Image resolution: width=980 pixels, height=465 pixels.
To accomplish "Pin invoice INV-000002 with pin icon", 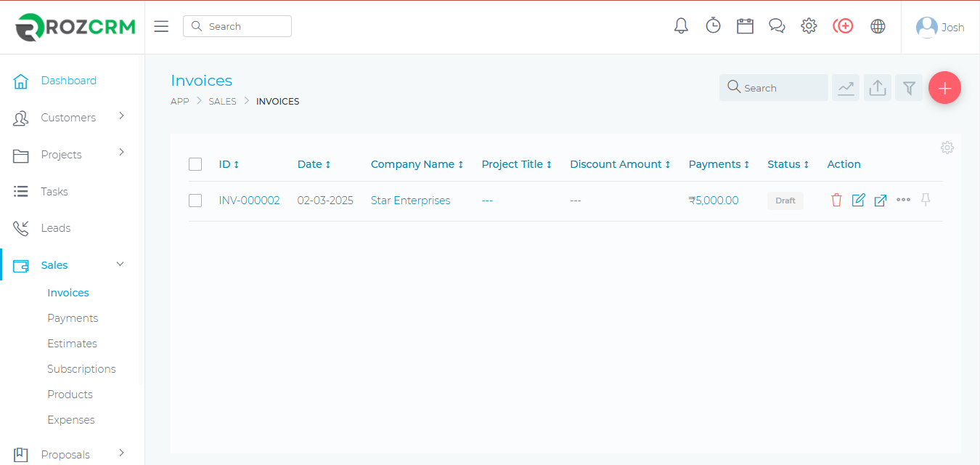I will [926, 200].
